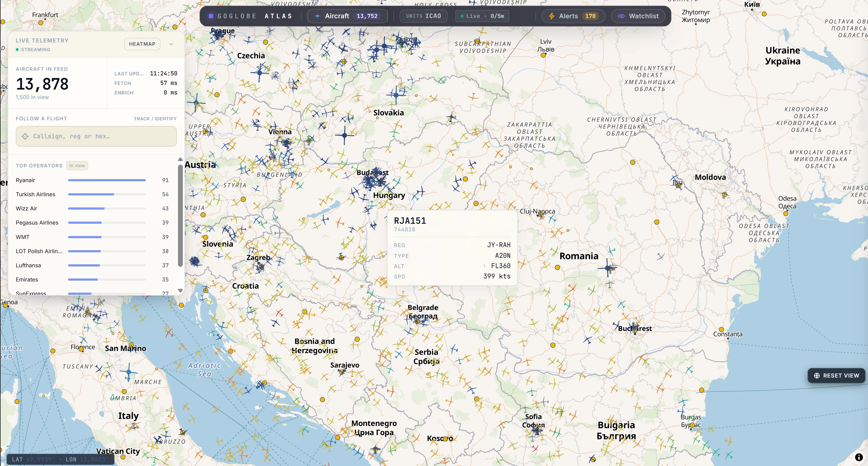Viewport: 868px width, 466px height.
Task: Select the large aircraft icon north of Slovakia label
Action: [396, 96]
